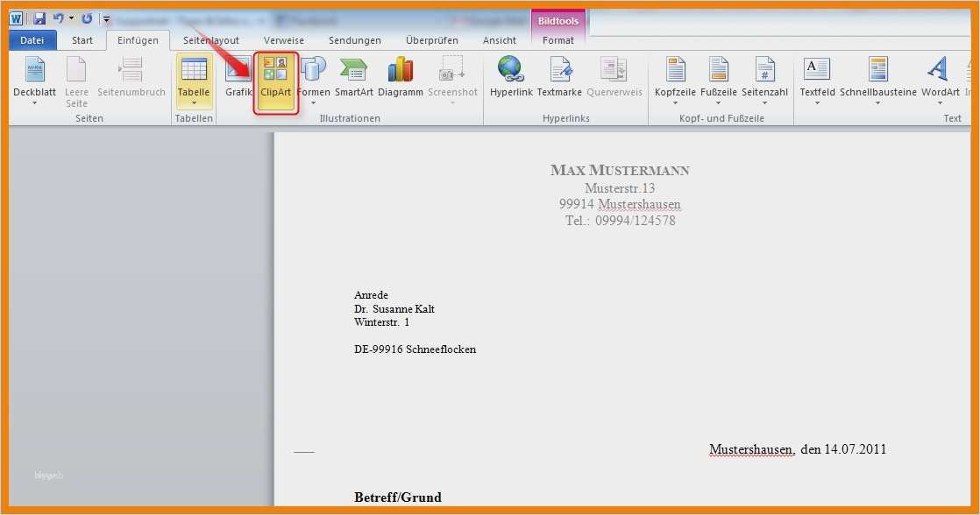Screen dimensions: 980x515
Task: Select the Bildtools Format tab
Action: [x=558, y=39]
